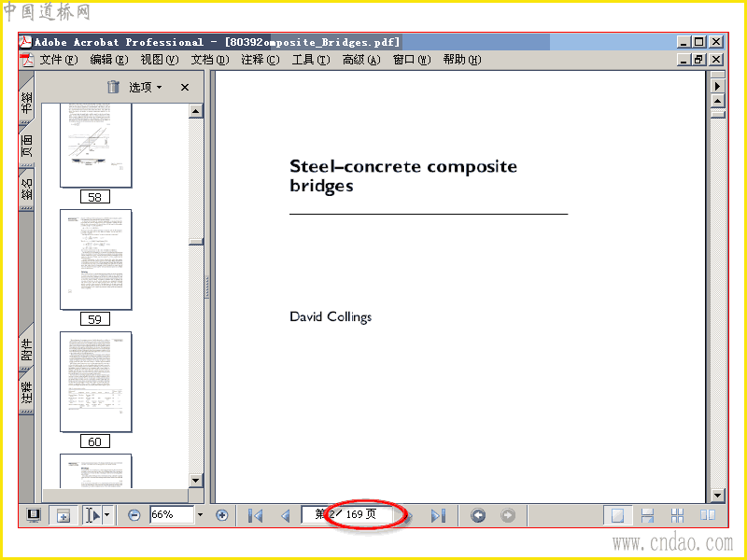Go to first page arrow
Image resolution: width=747 pixels, height=560 pixels.
click(255, 515)
